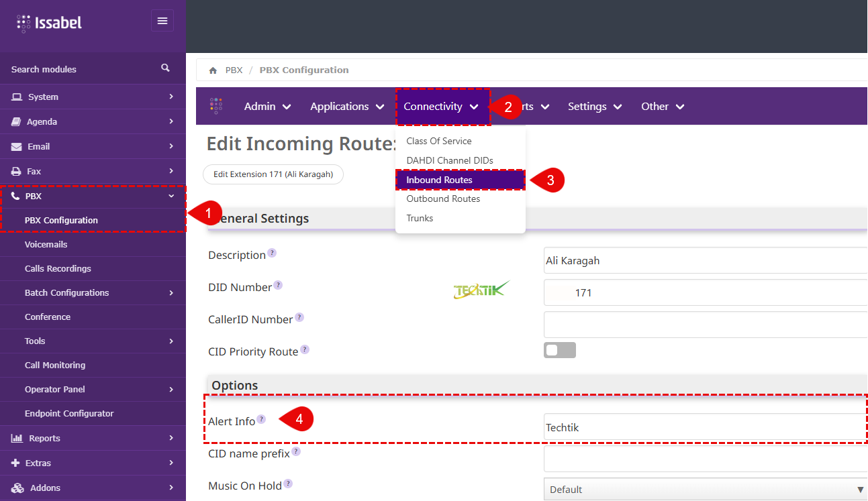Screen dimensions: 868x501
Task: Toggle the CID Priority Route switch
Action: pos(560,350)
